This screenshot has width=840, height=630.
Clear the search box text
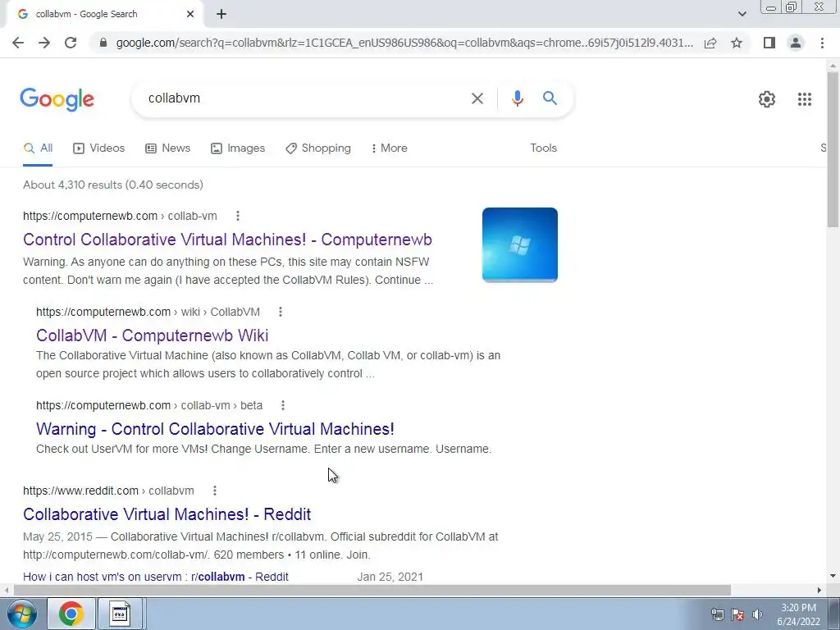(x=477, y=98)
